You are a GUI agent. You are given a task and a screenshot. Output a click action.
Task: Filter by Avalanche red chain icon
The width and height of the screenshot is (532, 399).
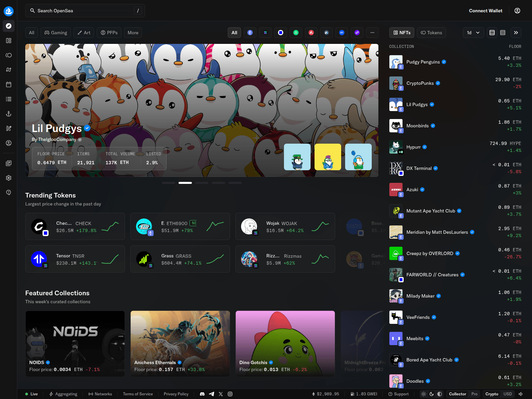[x=311, y=33]
